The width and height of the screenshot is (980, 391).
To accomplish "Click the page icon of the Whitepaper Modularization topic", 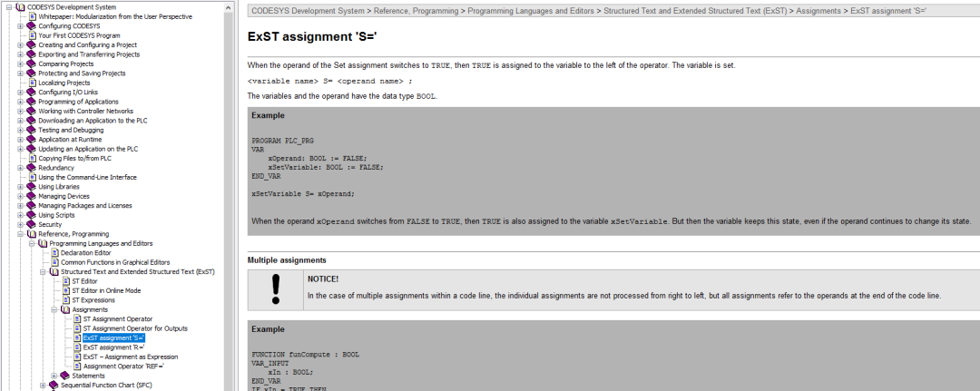I will click(x=33, y=16).
